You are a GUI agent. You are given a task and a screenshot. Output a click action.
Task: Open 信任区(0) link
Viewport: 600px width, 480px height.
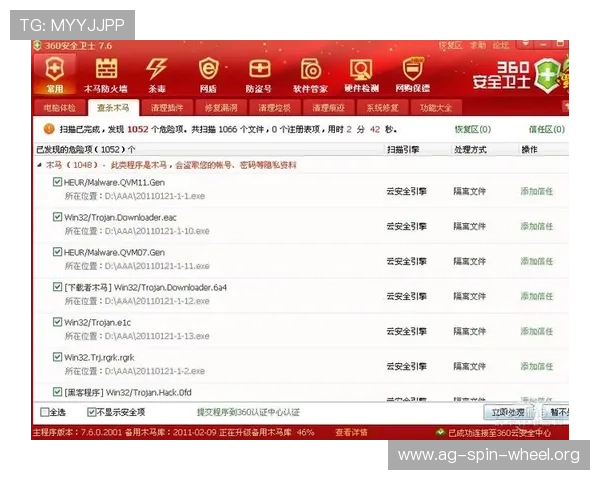pyautogui.click(x=547, y=129)
